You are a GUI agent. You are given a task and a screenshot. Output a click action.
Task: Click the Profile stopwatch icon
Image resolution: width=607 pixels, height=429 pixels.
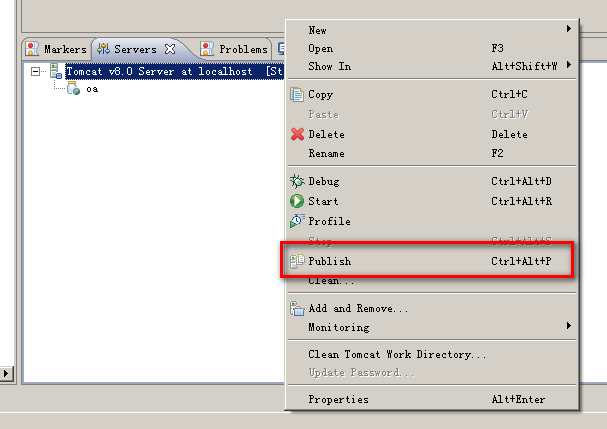point(297,221)
